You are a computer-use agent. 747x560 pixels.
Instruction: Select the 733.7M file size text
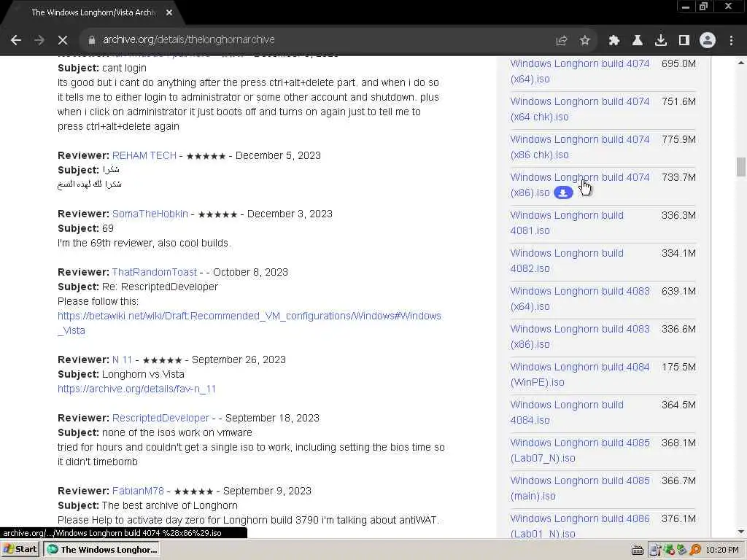click(678, 178)
